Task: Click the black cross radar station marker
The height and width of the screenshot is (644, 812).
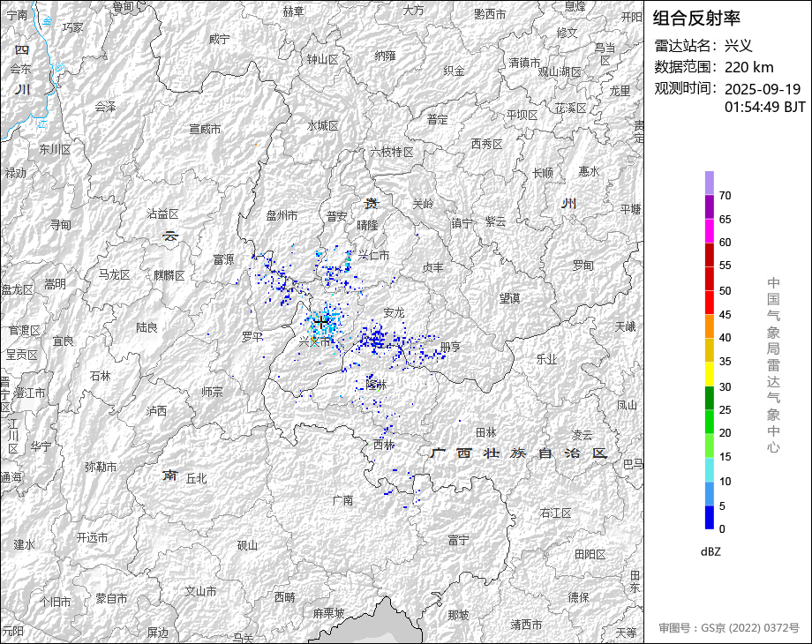Action: pos(321,323)
